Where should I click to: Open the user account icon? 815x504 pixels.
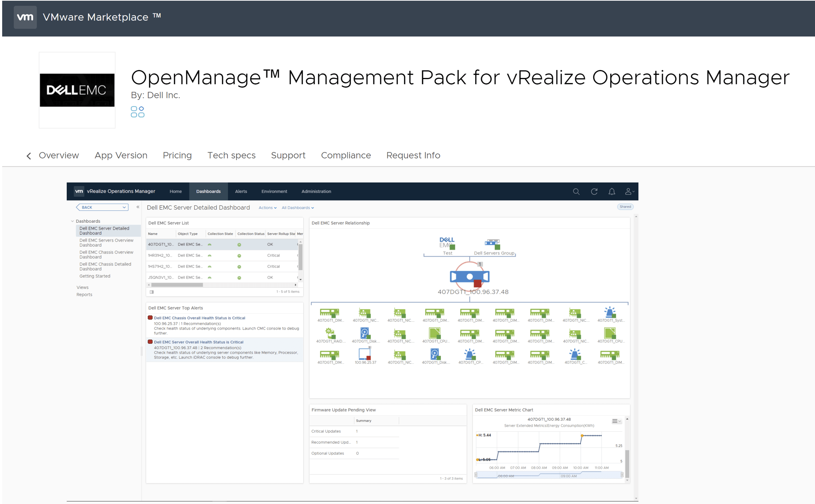pyautogui.click(x=629, y=192)
